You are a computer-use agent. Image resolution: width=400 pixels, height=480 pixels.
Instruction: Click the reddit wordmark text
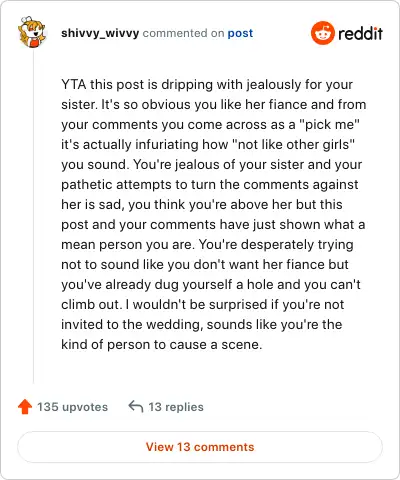pyautogui.click(x=360, y=33)
